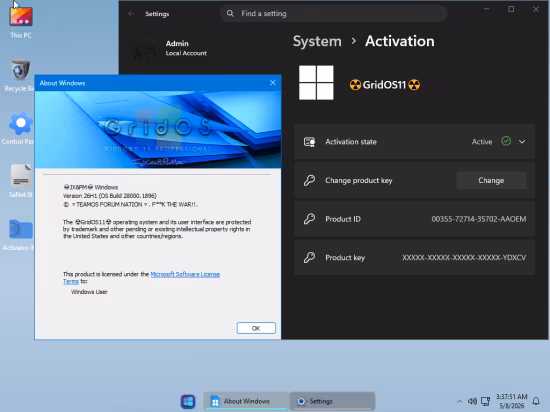The height and width of the screenshot is (412, 550).
Task: Select Product key value ending YDXCV
Action: tap(464, 258)
